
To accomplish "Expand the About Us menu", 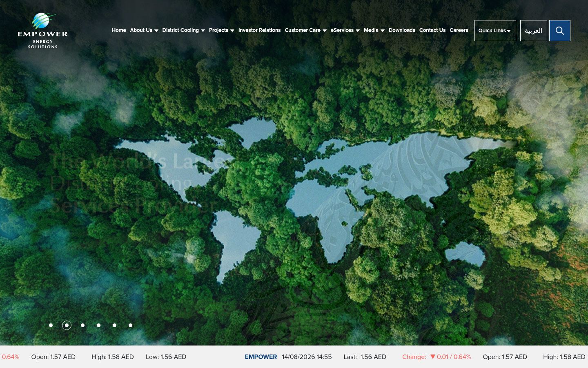I will pos(144,30).
